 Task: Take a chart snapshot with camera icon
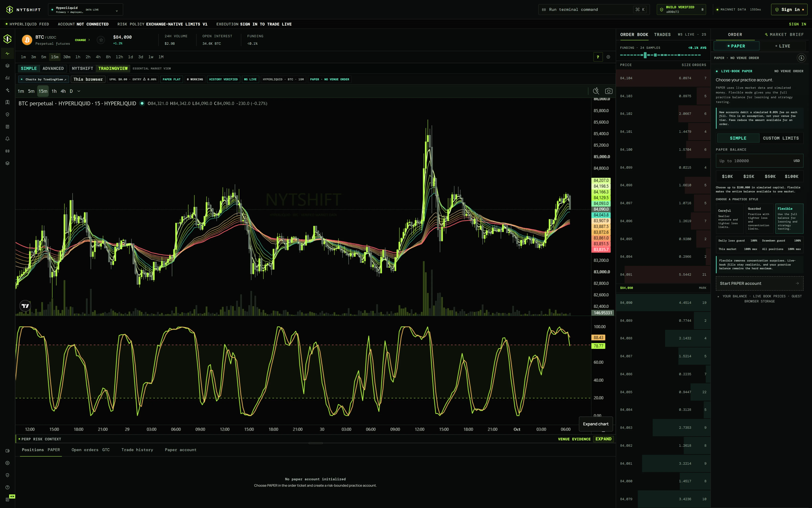(x=609, y=91)
